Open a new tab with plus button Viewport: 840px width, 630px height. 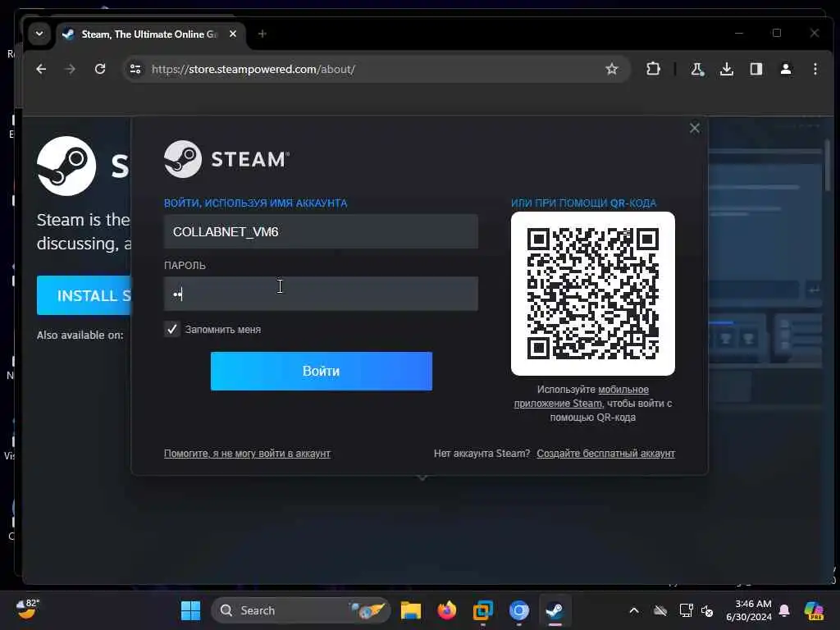pyautogui.click(x=262, y=34)
